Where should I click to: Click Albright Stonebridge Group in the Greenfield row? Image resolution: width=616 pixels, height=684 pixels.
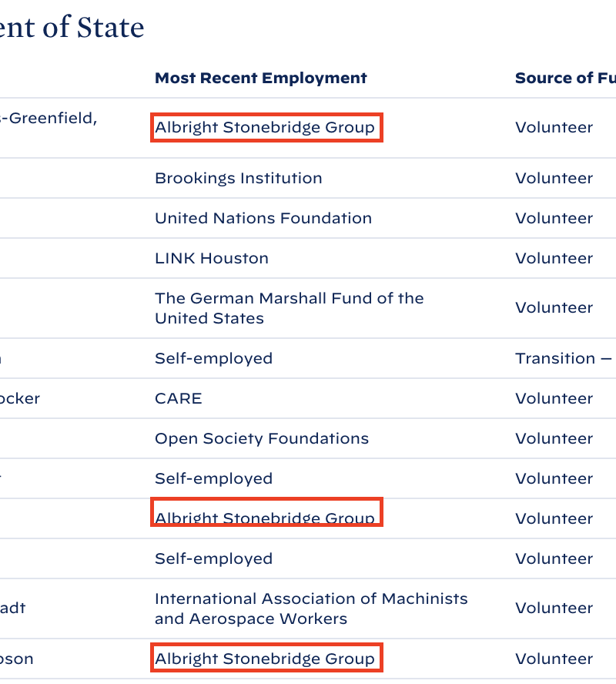tap(265, 127)
